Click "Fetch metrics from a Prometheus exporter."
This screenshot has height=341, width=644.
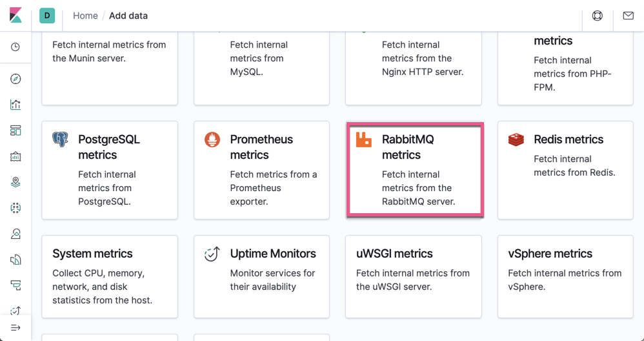click(274, 188)
